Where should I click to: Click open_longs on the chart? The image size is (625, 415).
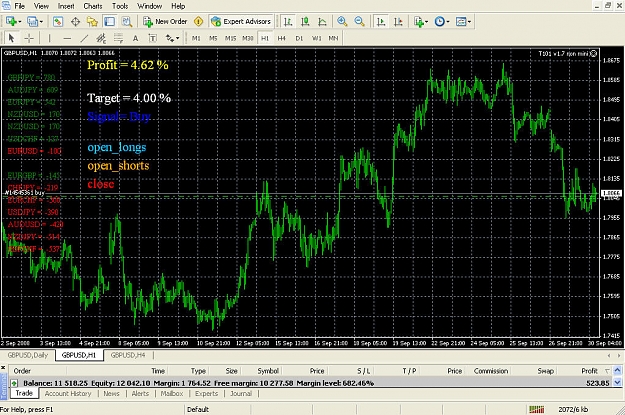tap(117, 148)
